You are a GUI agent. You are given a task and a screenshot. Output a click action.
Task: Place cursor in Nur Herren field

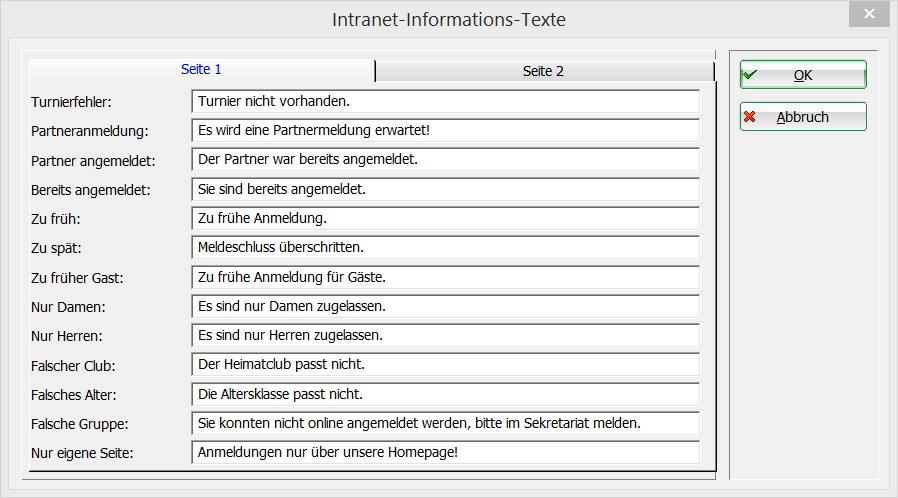(445, 335)
